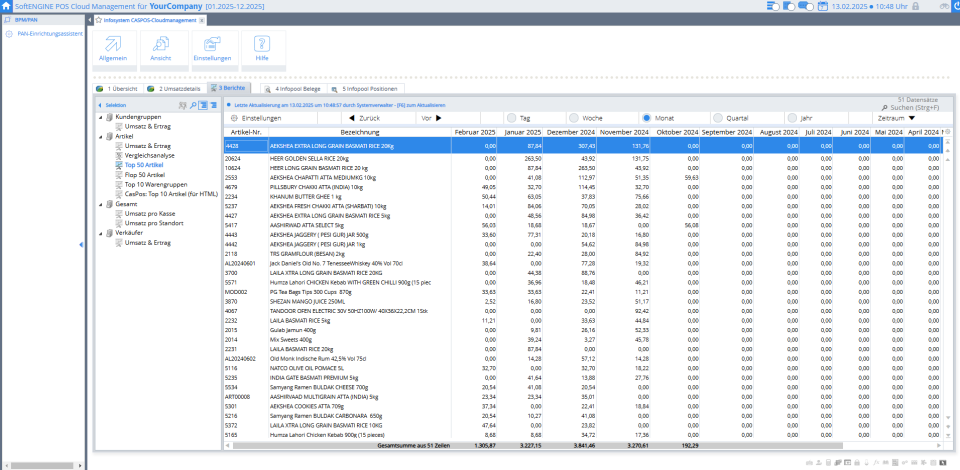This screenshot has width=960, height=470.
Task: Open the Allgemein toolbar icon
Action: tap(113, 46)
